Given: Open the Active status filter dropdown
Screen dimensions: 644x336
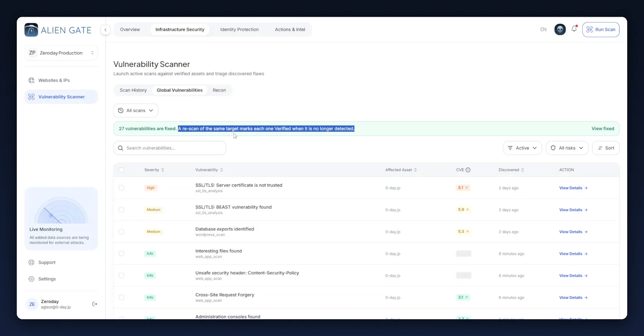Looking at the screenshot, I should tap(522, 148).
